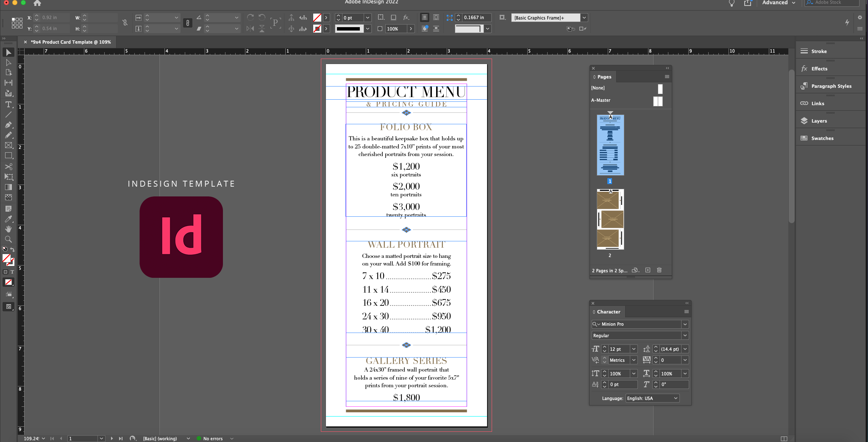Open the Minion Pro font dropdown

[x=685, y=324]
